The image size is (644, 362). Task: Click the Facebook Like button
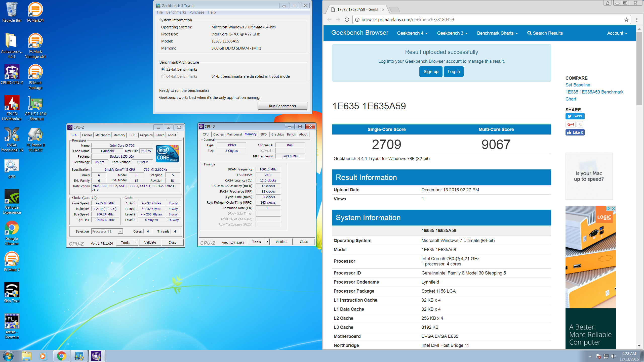click(x=575, y=132)
